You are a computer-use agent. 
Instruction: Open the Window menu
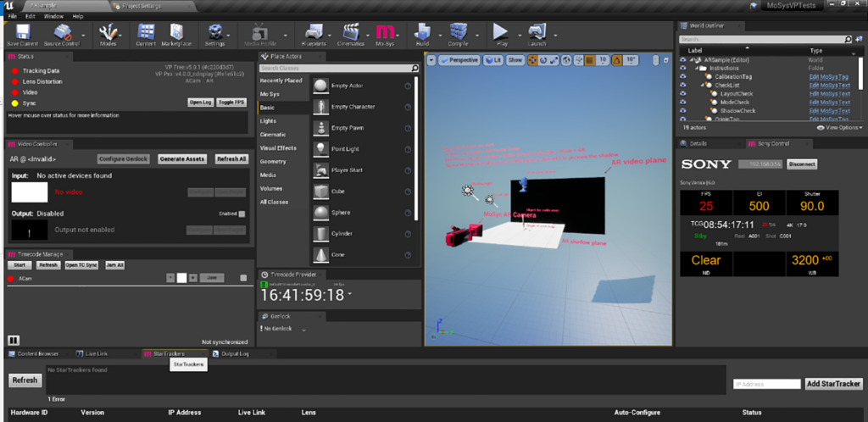click(x=53, y=17)
